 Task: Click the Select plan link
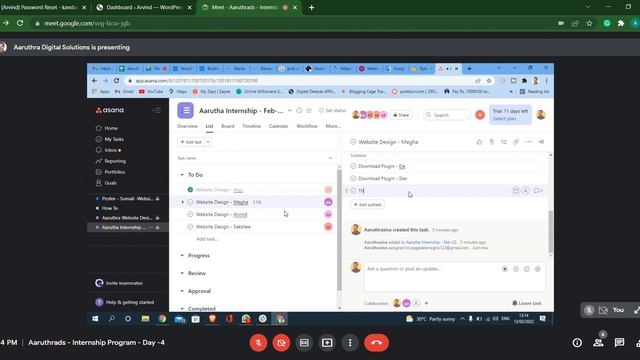pyautogui.click(x=504, y=119)
